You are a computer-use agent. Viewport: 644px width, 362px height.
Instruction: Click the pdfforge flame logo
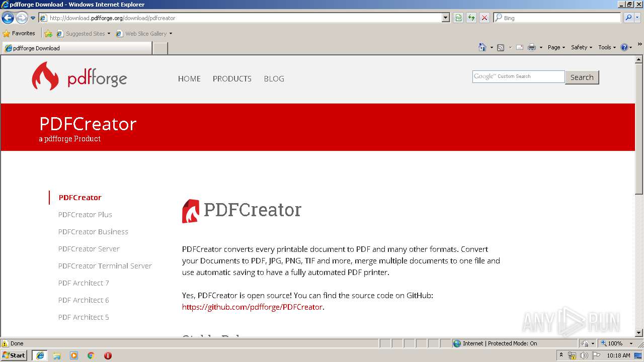[x=45, y=76]
